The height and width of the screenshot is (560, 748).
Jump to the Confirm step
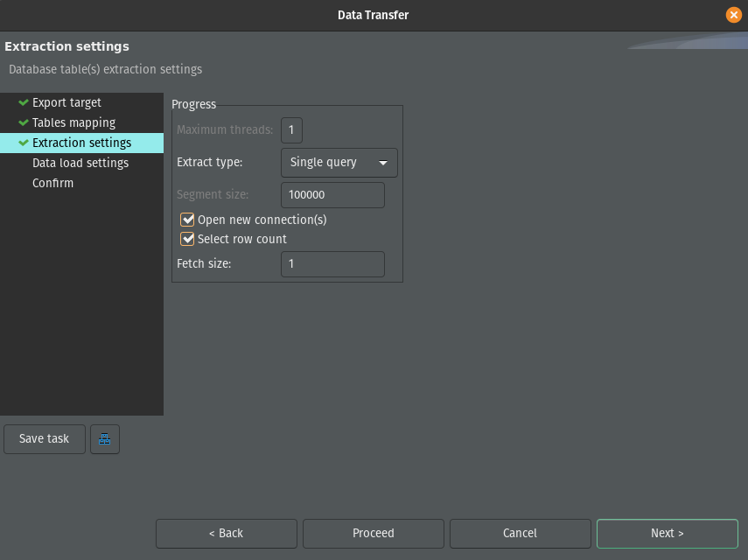click(52, 183)
